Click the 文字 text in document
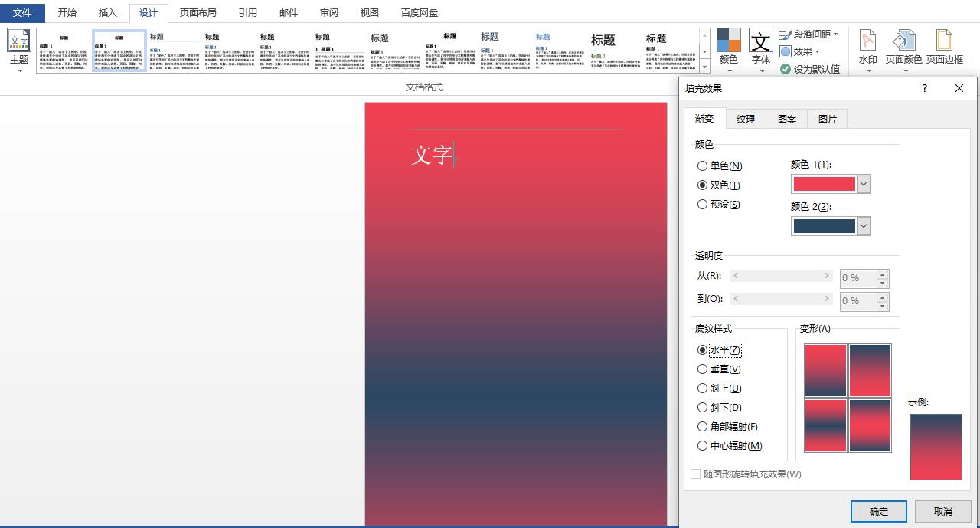 pos(432,155)
